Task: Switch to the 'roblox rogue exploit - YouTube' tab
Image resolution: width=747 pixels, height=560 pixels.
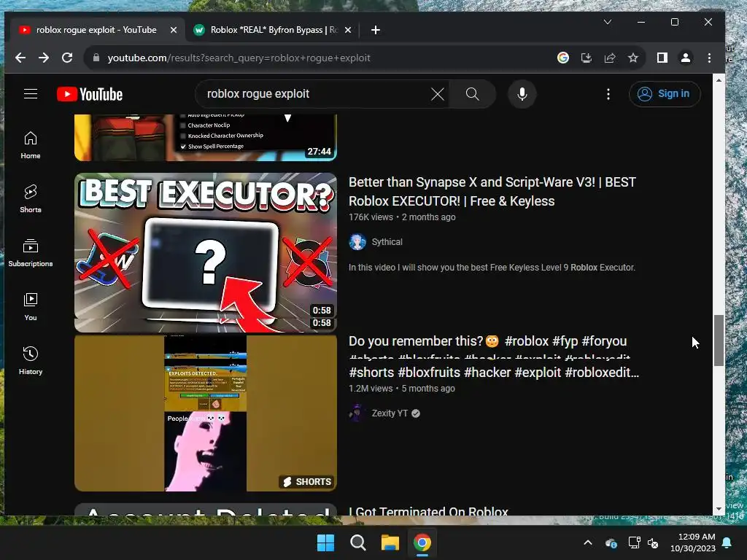Action: click(x=97, y=29)
